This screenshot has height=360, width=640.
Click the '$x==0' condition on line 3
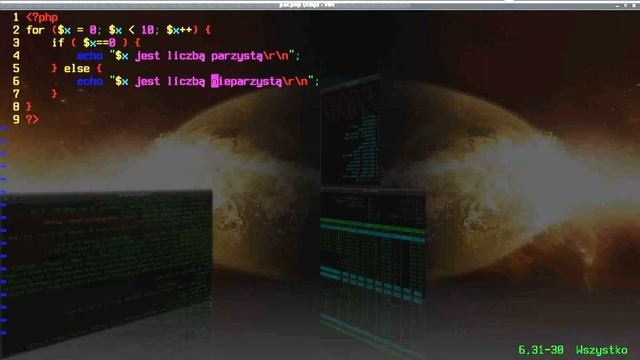(x=99, y=43)
